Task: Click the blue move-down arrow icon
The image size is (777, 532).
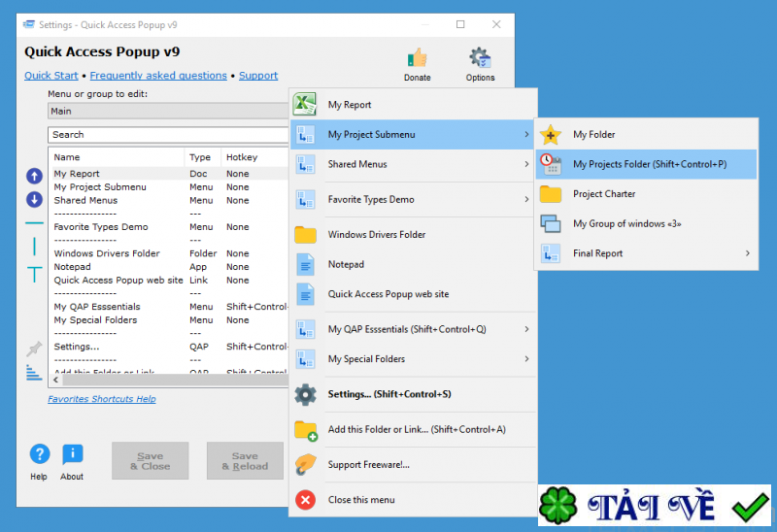Action: coord(34,199)
